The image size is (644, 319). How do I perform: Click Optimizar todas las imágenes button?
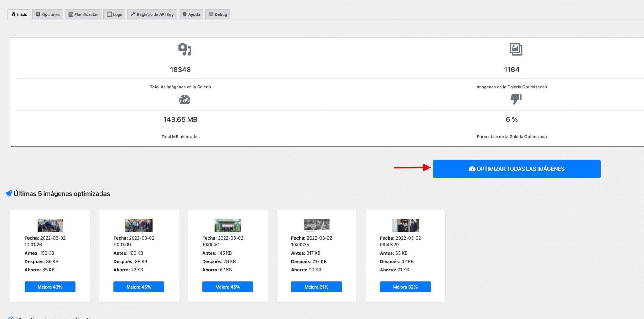point(517,169)
